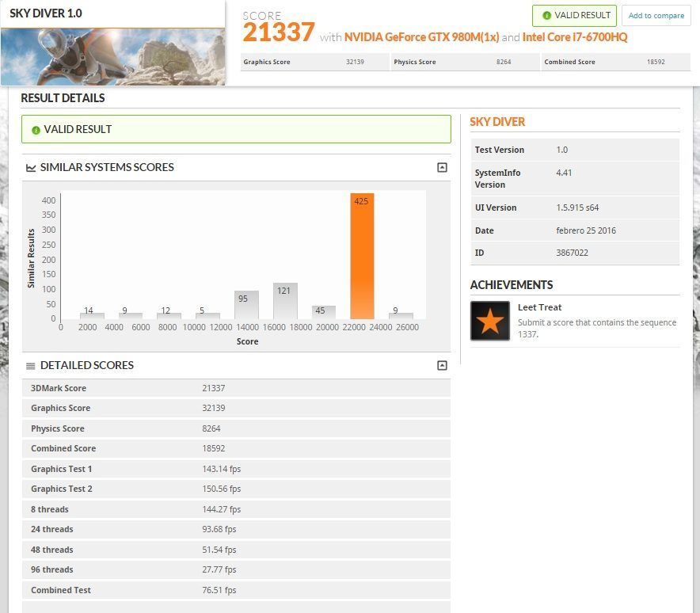Click the Leet Treat achievement title

click(x=539, y=307)
